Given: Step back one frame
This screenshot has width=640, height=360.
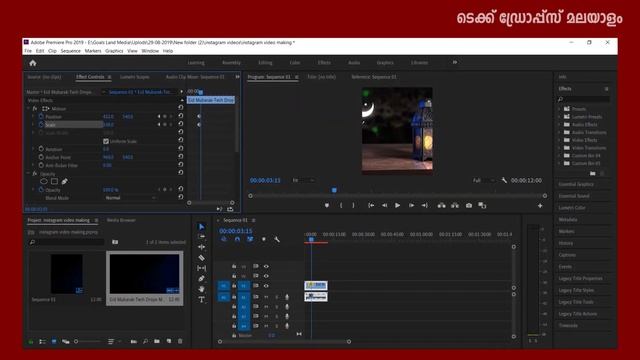Looking at the screenshot, I should (x=384, y=205).
